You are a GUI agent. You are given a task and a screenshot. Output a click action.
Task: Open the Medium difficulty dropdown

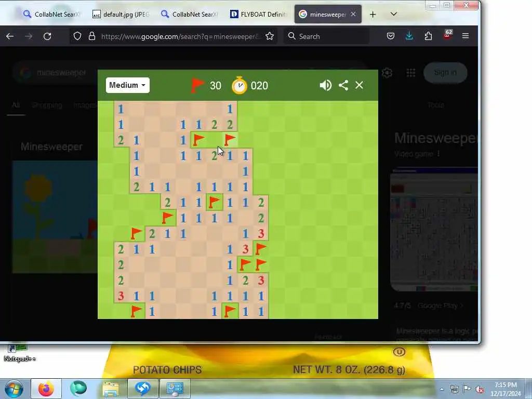click(x=128, y=85)
